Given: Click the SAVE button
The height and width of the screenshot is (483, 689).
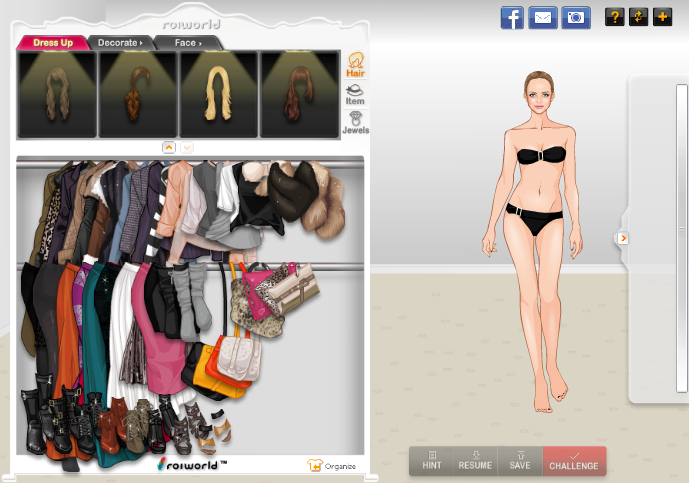Looking at the screenshot, I should pyautogui.click(x=519, y=461).
